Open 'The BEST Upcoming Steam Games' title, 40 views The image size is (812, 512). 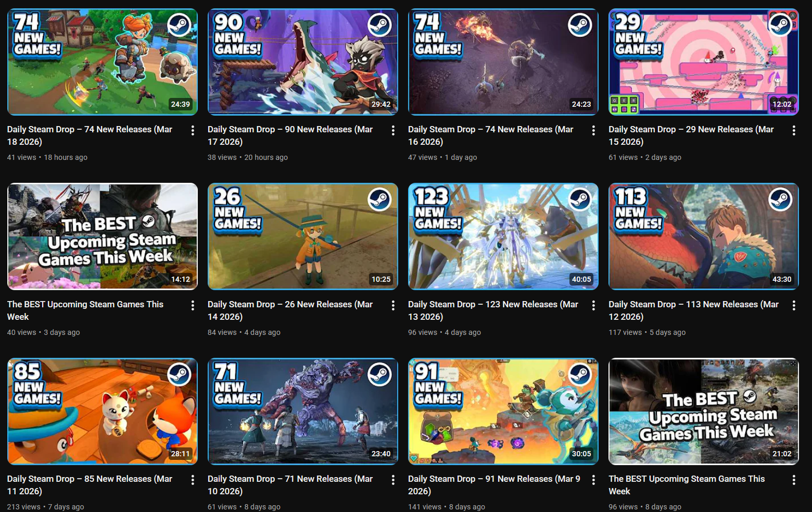coord(85,310)
